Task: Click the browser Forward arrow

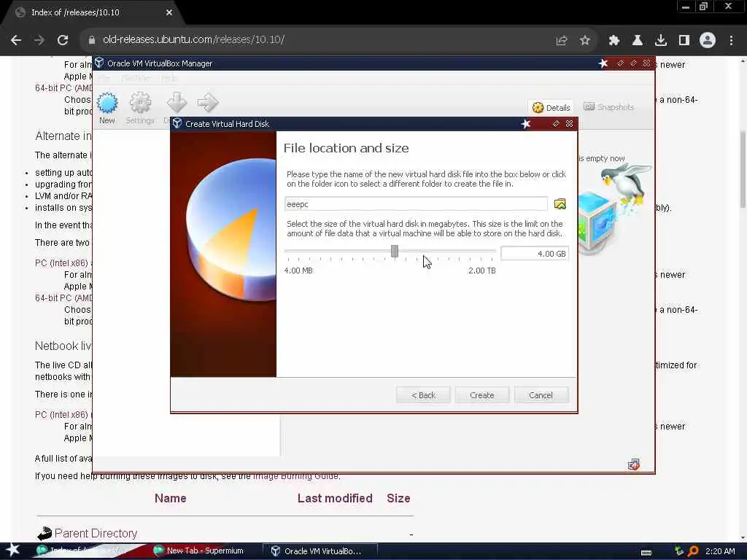Action: [39, 40]
